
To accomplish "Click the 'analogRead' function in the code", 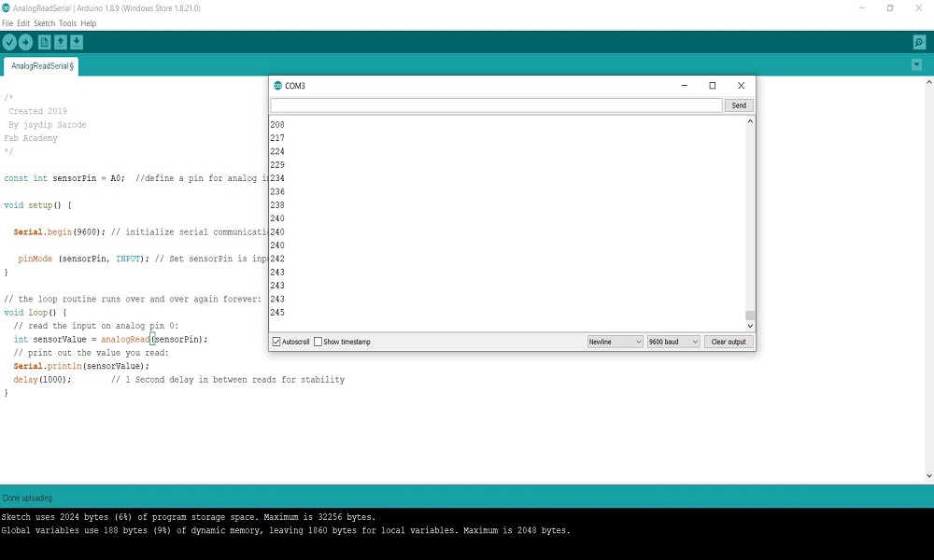I will [x=125, y=339].
